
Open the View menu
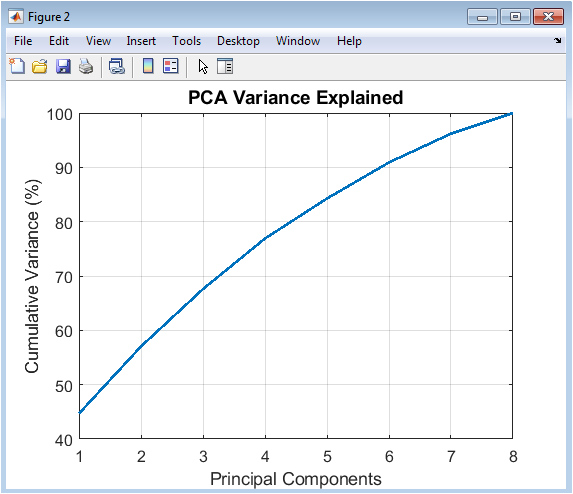[x=98, y=41]
